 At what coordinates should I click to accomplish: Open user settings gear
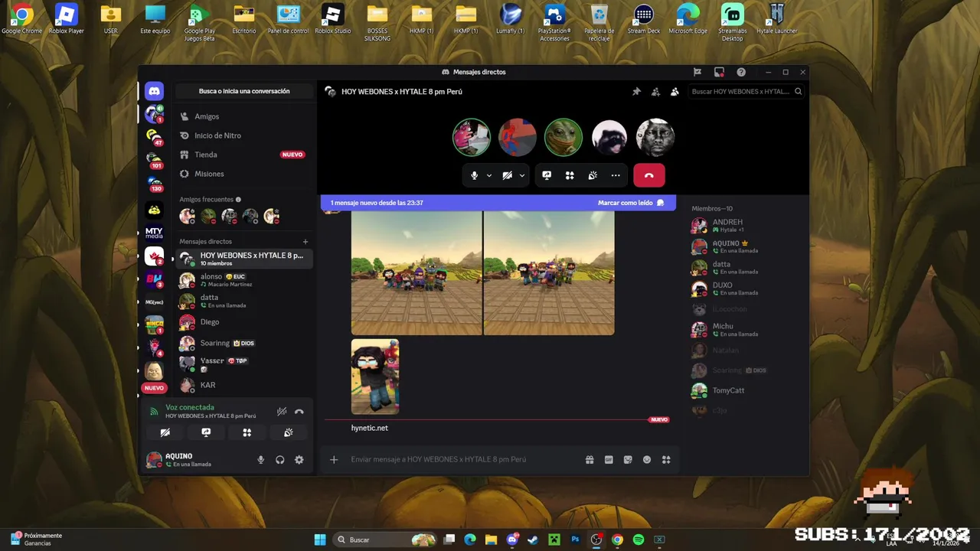click(x=299, y=460)
